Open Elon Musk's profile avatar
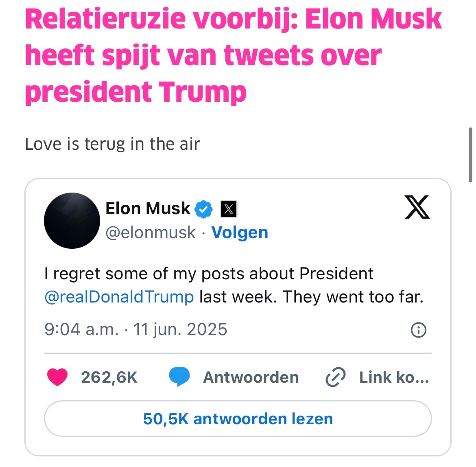This screenshot has height=467, width=476. 72,221
